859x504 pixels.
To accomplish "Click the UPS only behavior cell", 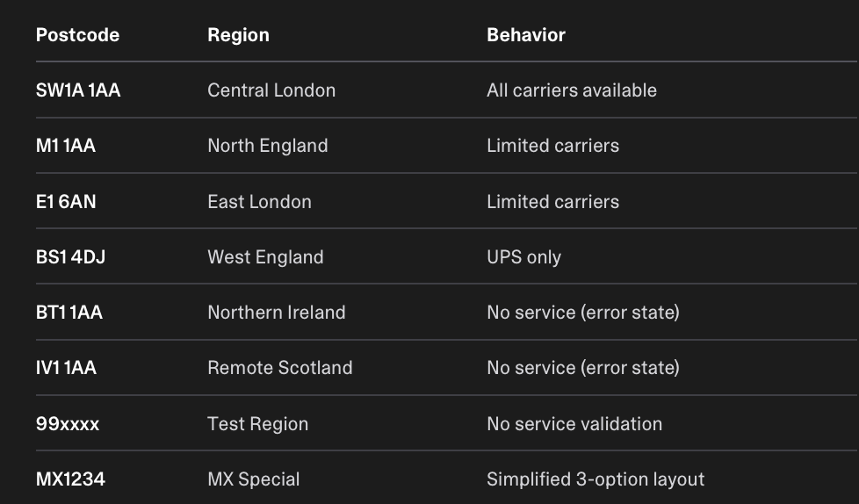I will [523, 257].
